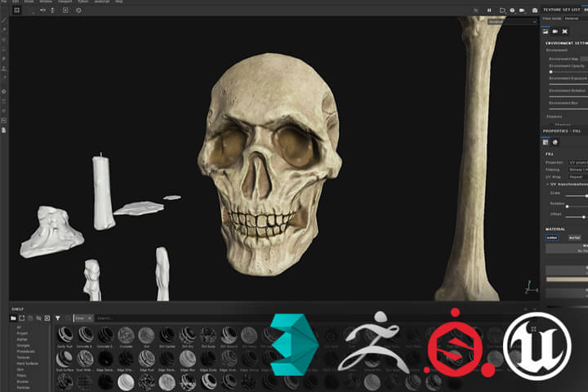588x392 pixels.
Task: Select the Dust Surface shelf thumbnail
Action: pos(65,359)
